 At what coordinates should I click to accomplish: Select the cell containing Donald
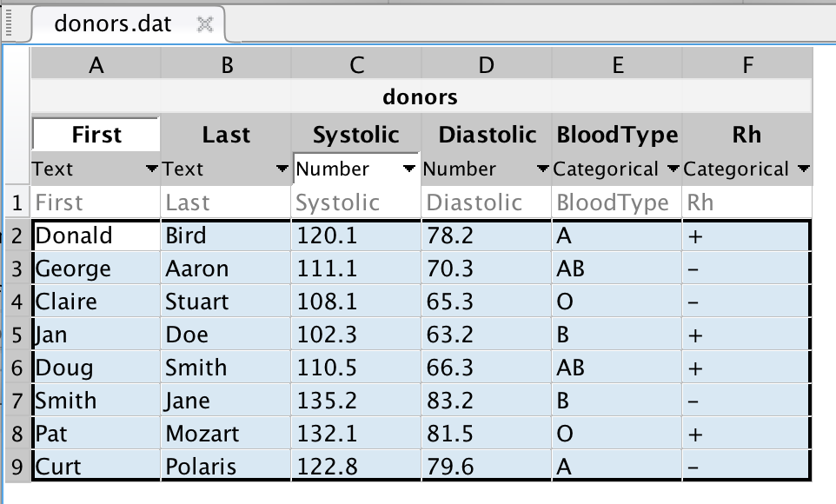point(96,235)
